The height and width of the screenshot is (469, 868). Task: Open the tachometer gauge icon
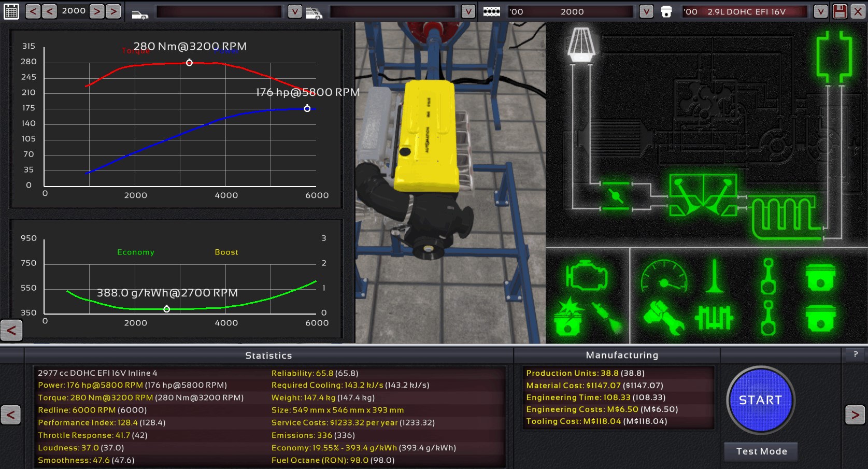point(664,275)
